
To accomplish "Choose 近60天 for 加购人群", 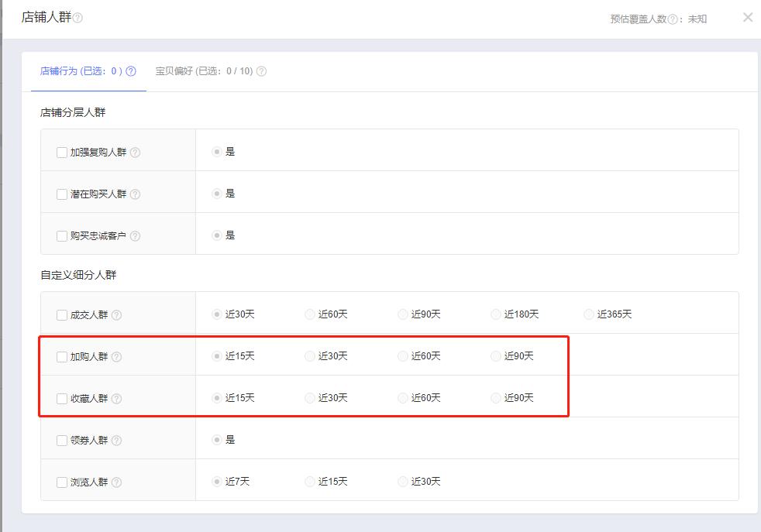I will [x=403, y=356].
